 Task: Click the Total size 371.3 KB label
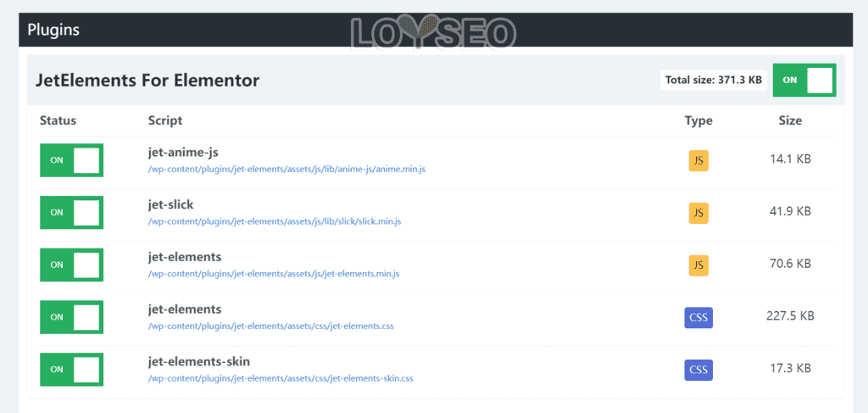tap(714, 81)
